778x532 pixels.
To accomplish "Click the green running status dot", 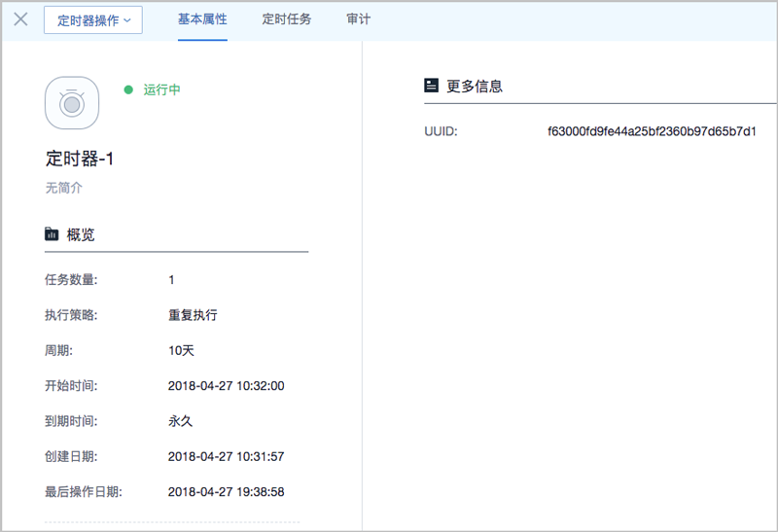I will (x=127, y=90).
